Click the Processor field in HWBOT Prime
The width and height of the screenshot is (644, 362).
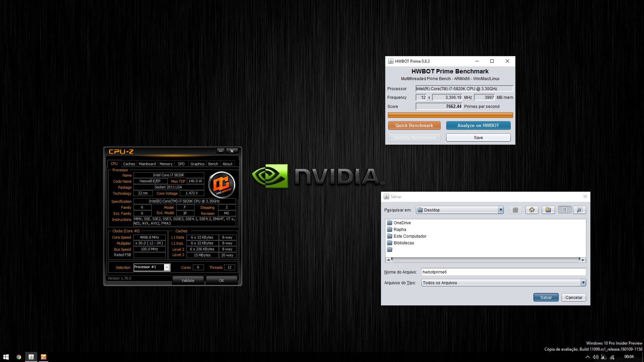pyautogui.click(x=464, y=88)
